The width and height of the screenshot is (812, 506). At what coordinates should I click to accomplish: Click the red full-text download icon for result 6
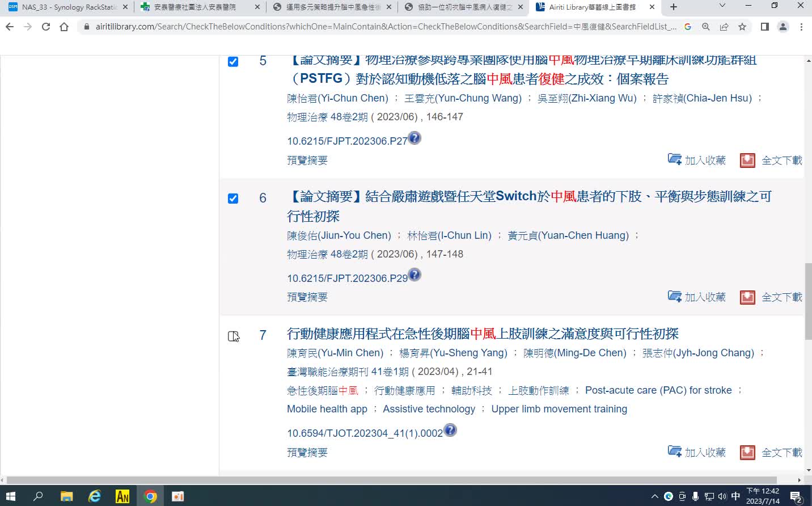[x=747, y=297]
